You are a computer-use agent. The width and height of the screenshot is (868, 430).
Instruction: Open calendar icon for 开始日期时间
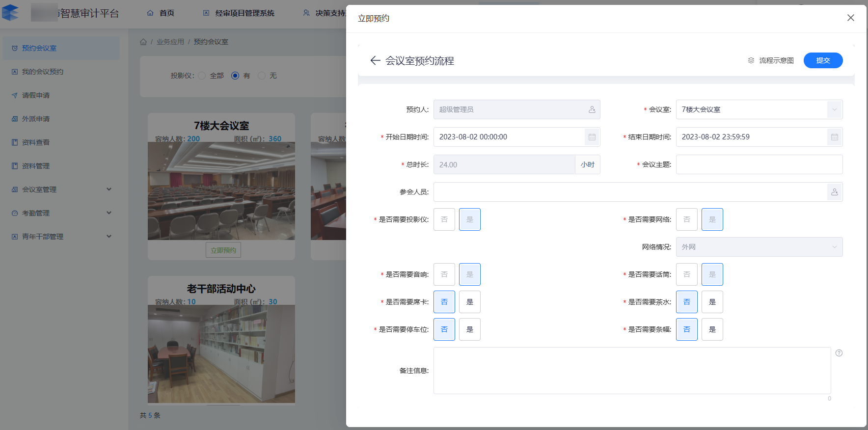592,137
